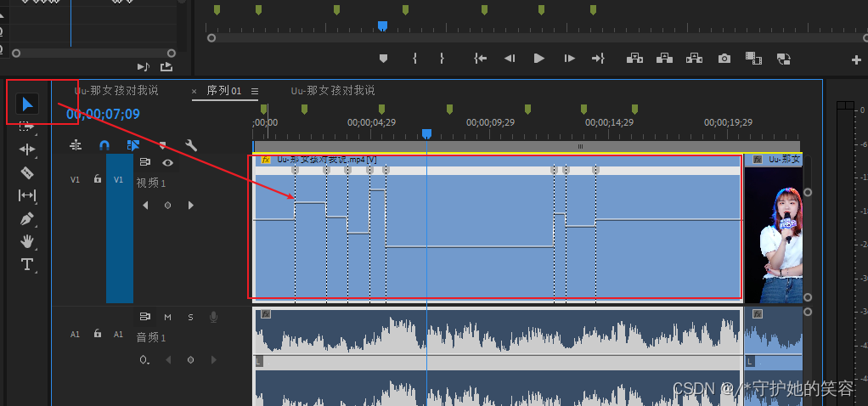Export a frame with the camera icon
The image size is (868, 406).
724,58
